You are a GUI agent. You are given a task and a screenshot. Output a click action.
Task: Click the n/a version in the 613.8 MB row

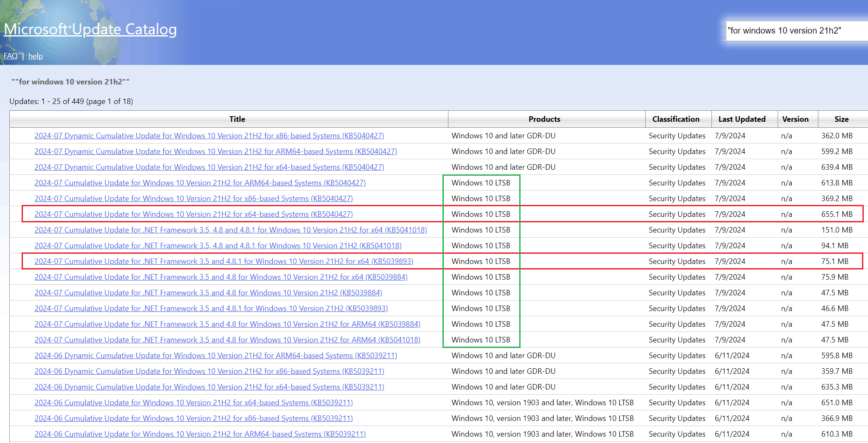(787, 183)
